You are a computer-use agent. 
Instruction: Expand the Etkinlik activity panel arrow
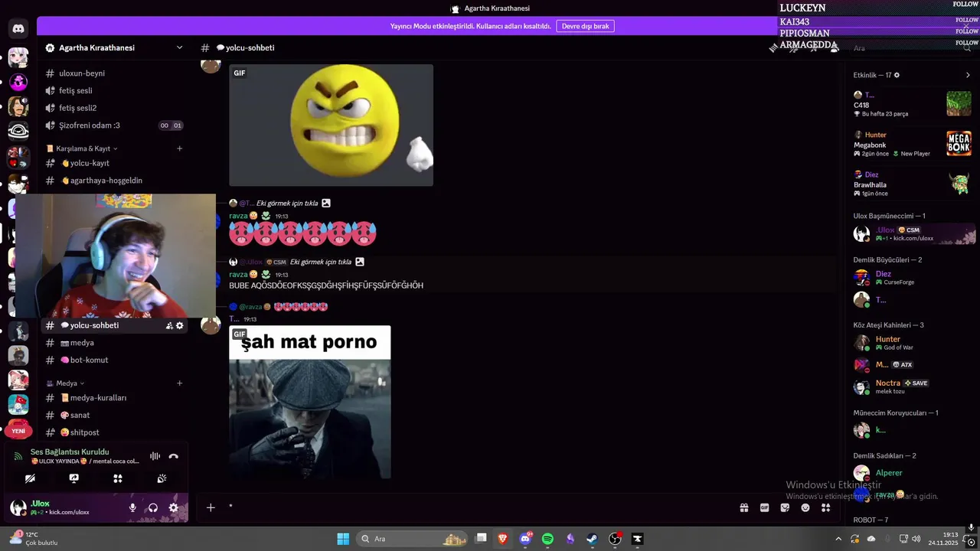click(968, 75)
